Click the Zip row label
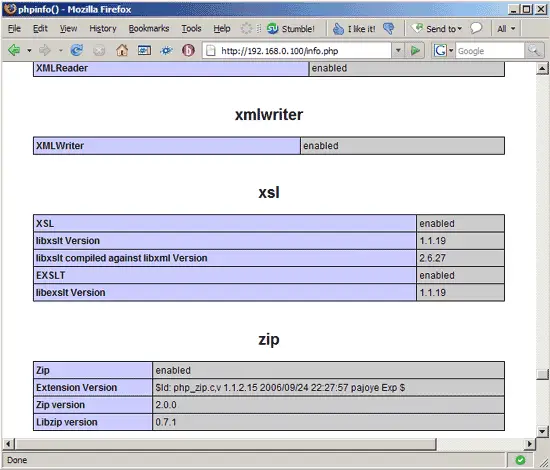This screenshot has width=550, height=470. pos(43,370)
